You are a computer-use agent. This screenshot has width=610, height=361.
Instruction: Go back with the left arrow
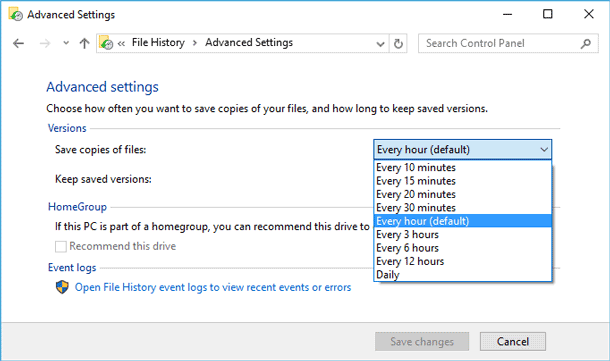(18, 43)
